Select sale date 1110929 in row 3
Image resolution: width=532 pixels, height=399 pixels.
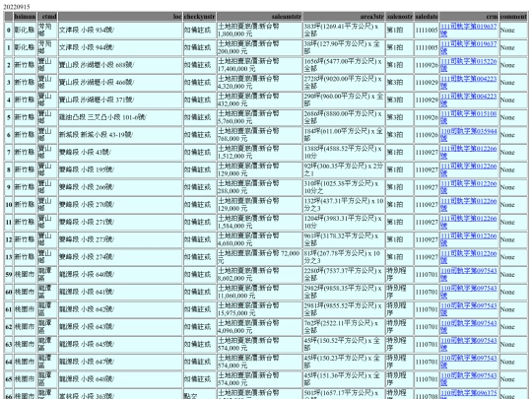tap(427, 83)
